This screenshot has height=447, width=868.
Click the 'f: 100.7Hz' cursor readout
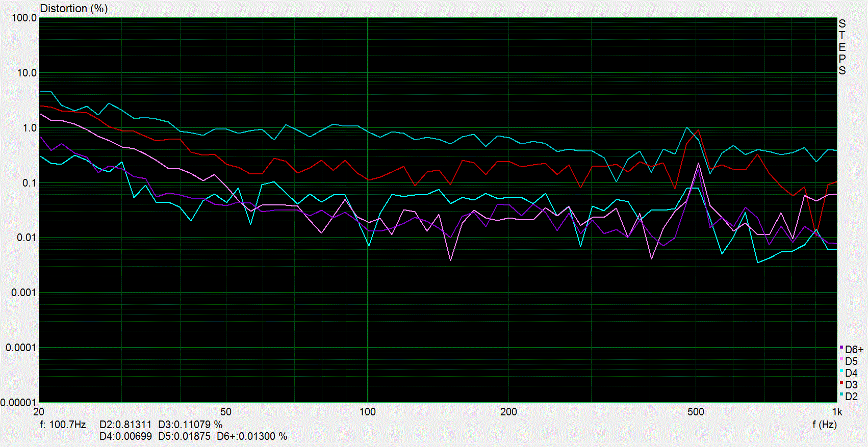pyautogui.click(x=63, y=424)
